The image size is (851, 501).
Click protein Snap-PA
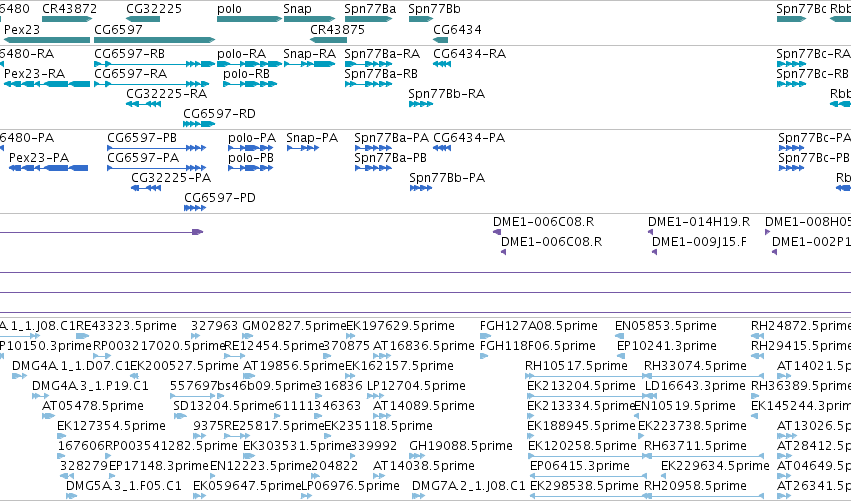point(302,148)
